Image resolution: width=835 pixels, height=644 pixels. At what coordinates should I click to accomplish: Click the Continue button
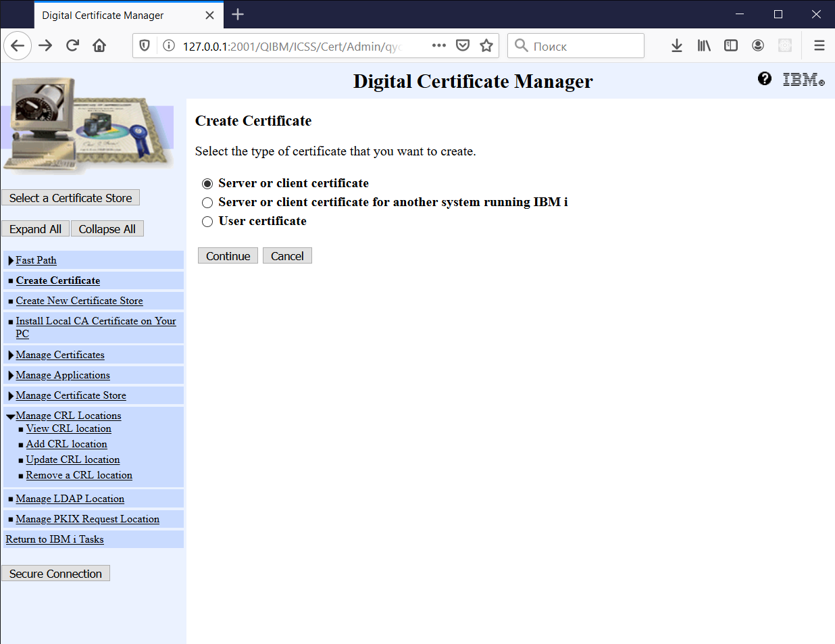click(228, 256)
